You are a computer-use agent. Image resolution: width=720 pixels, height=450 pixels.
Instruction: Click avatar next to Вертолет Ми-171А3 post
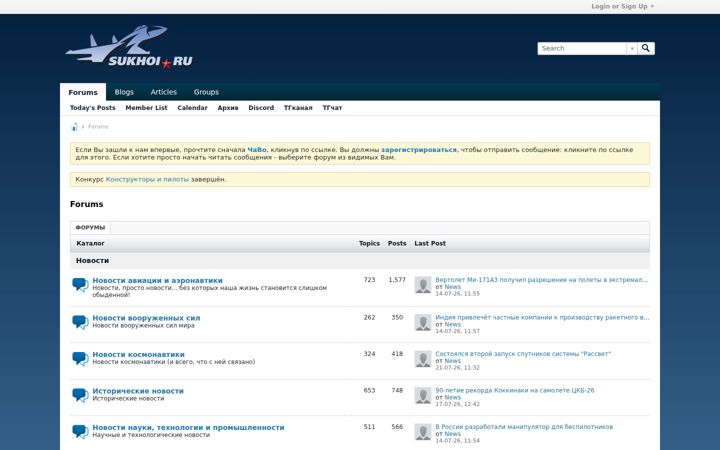(x=423, y=285)
